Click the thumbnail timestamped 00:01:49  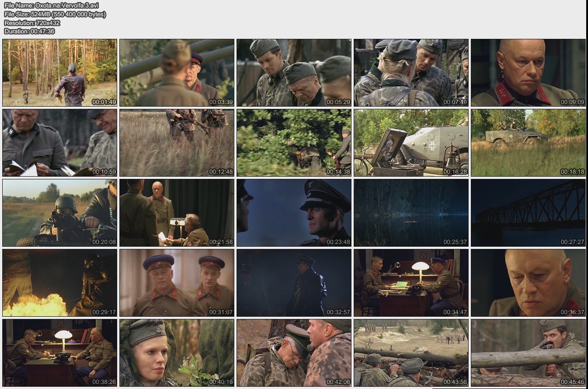(x=60, y=73)
